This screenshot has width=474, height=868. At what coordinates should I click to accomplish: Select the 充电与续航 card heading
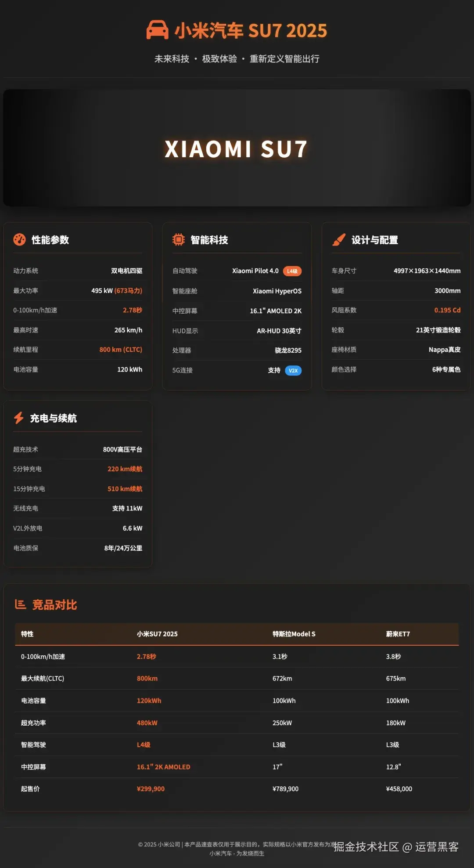53,418
